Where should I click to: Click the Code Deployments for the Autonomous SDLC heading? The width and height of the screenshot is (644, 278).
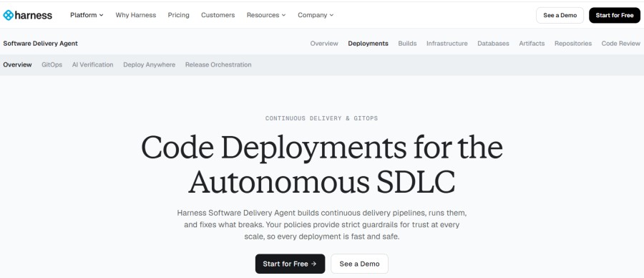[x=322, y=165]
